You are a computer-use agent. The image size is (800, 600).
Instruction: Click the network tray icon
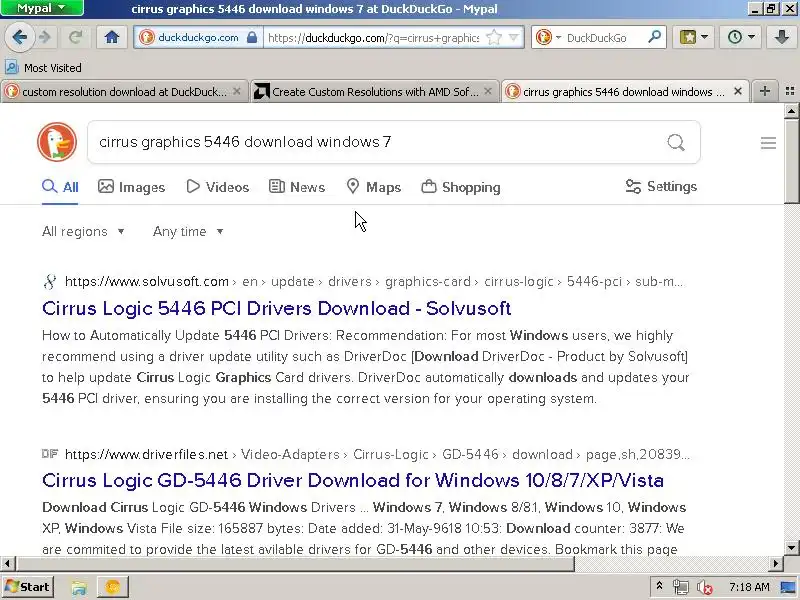[680, 587]
